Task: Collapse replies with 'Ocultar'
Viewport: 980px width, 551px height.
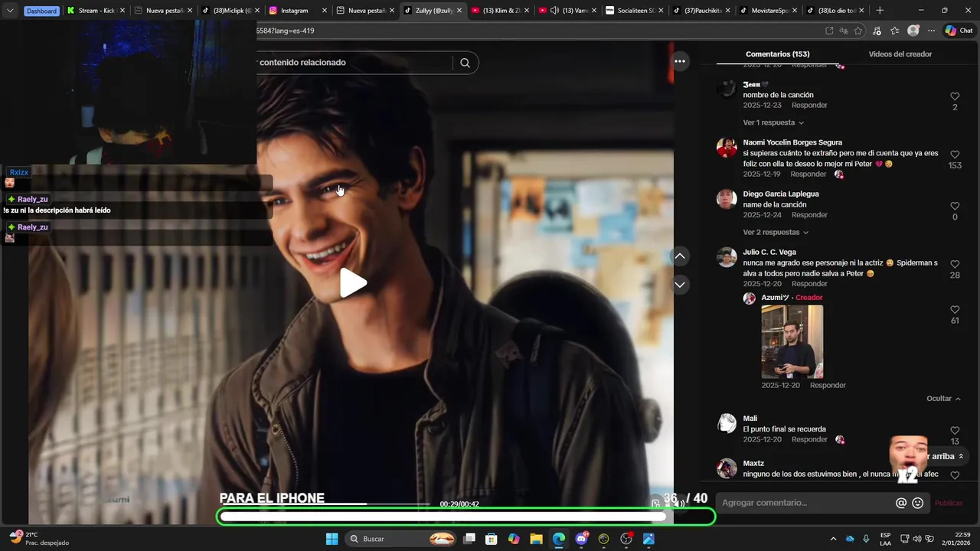Action: (943, 399)
